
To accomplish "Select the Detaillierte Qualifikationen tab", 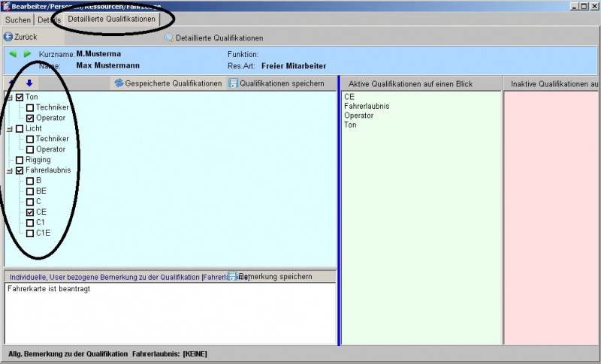I will coord(111,19).
